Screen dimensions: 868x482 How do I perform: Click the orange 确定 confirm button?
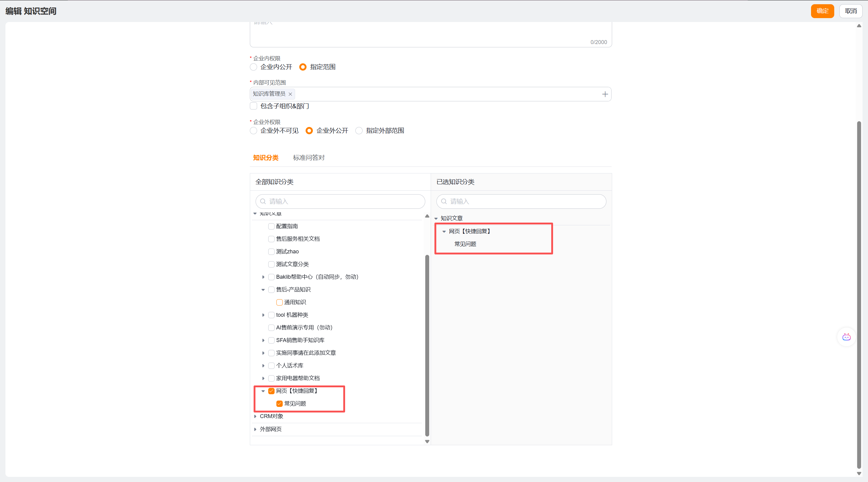[x=822, y=11]
